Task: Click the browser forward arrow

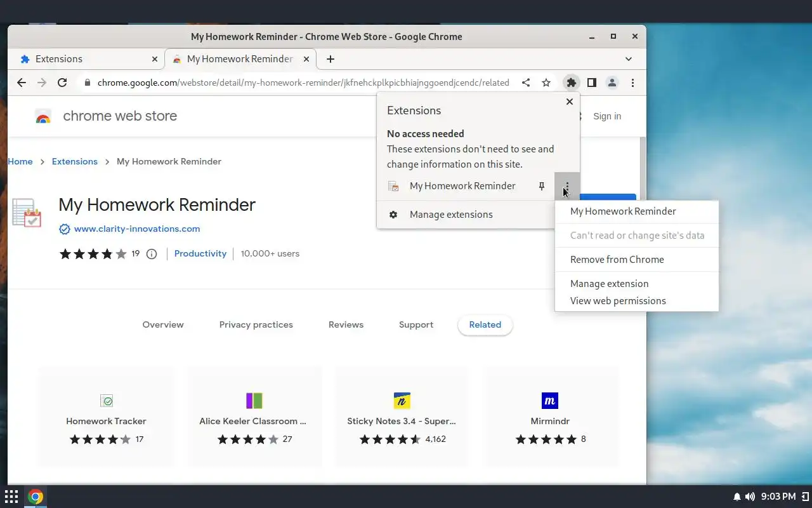Action: coord(42,83)
